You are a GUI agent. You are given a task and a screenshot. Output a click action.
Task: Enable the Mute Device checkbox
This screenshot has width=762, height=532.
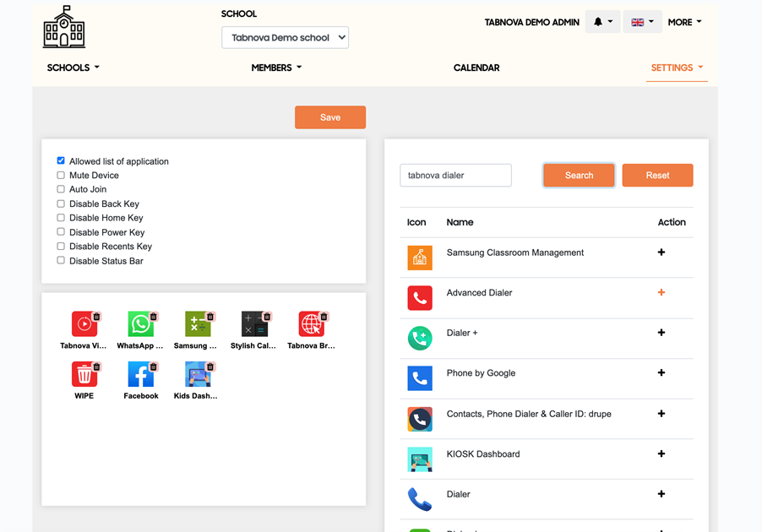(61, 175)
